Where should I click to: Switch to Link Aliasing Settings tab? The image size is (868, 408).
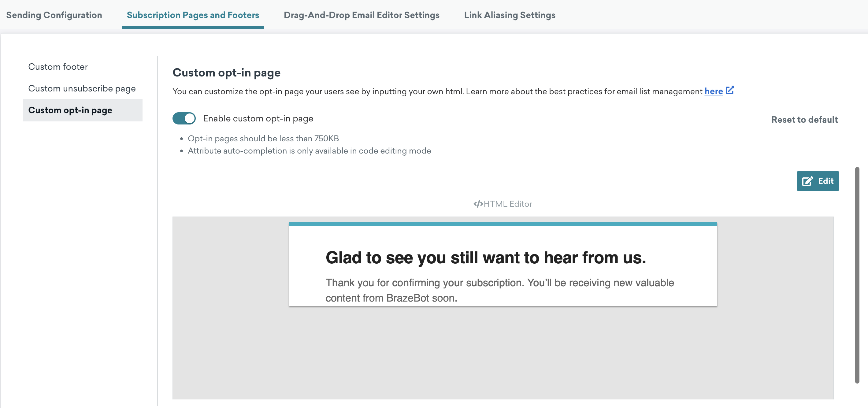510,15
